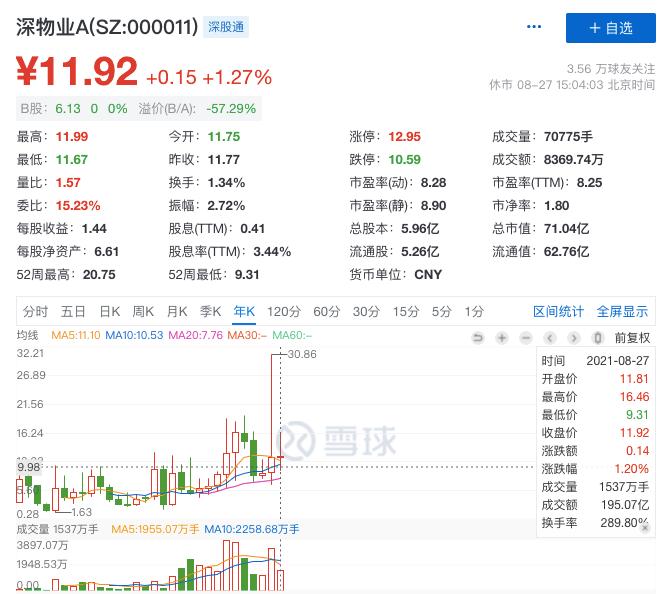The height and width of the screenshot is (594, 668).
Task: Switch to the 30分 chart tab
Action: point(366,311)
